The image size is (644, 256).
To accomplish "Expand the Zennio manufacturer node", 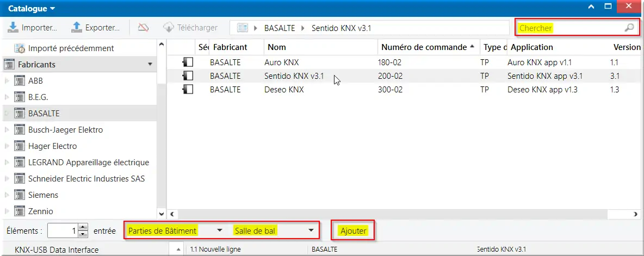I will (x=7, y=211).
